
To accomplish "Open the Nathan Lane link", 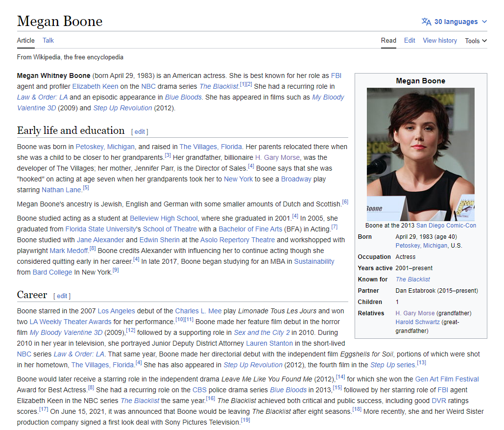I will point(61,190).
